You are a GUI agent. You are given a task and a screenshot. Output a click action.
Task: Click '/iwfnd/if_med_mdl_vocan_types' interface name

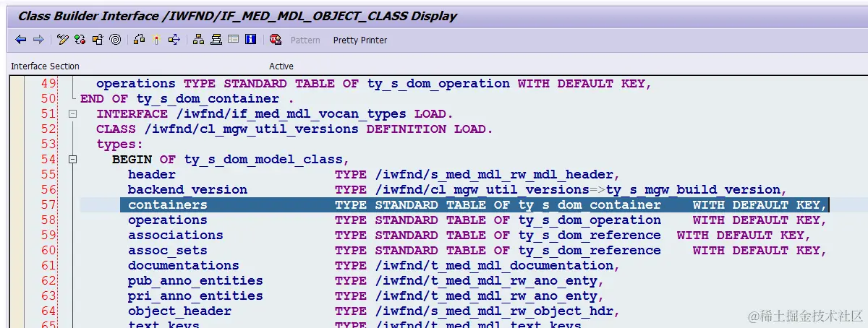click(x=292, y=113)
